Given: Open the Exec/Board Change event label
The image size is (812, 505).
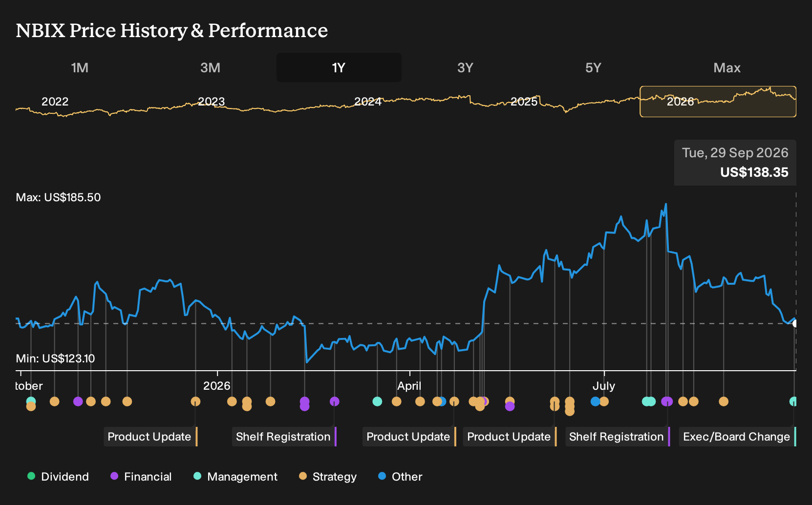Looking at the screenshot, I should point(737,437).
